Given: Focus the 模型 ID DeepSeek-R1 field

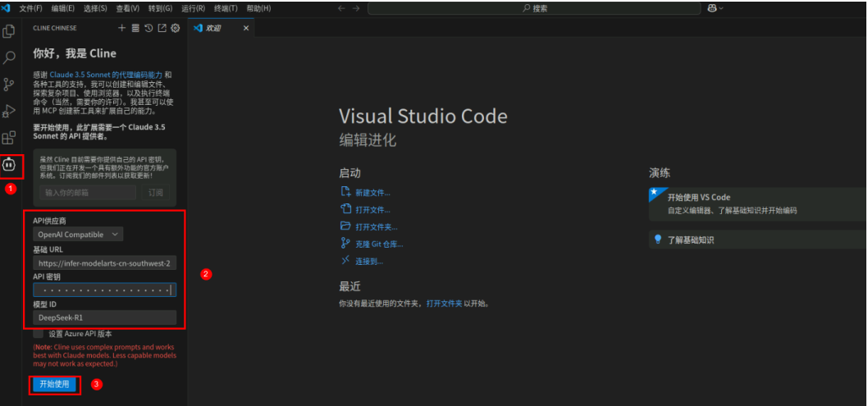Looking at the screenshot, I should 105,317.
